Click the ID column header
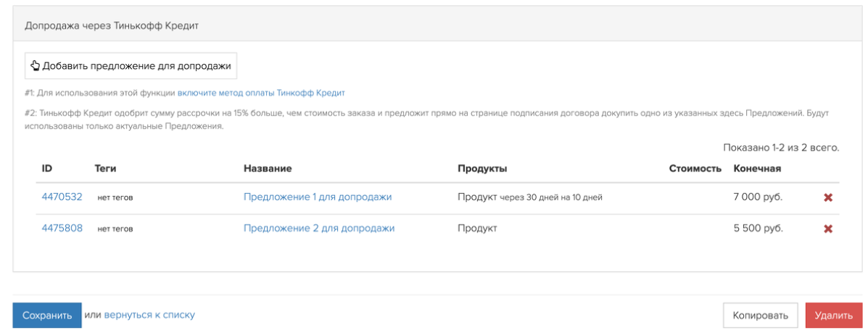The height and width of the screenshot is (336, 868). point(47,168)
